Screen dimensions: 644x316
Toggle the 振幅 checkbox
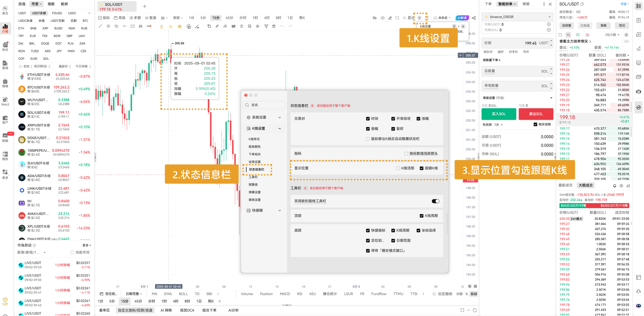368,129
